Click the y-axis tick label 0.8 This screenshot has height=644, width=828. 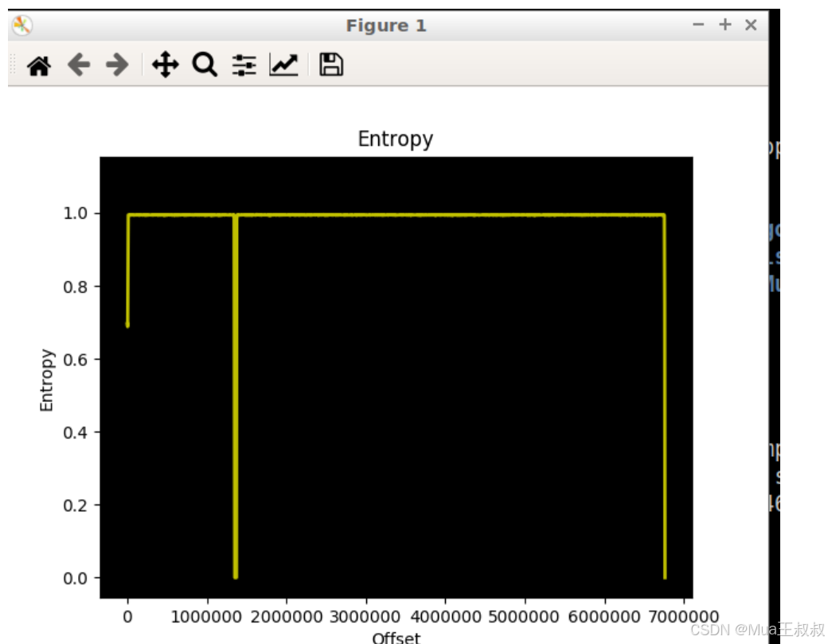[76, 287]
